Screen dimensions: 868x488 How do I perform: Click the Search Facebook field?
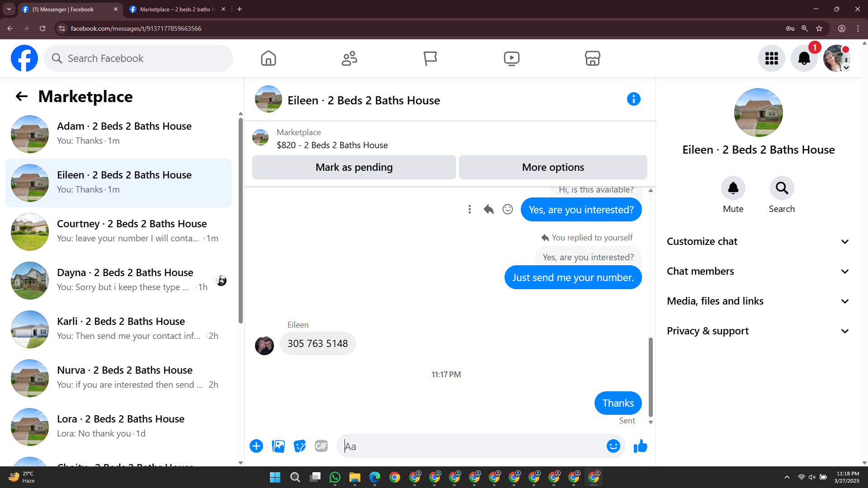click(x=138, y=58)
